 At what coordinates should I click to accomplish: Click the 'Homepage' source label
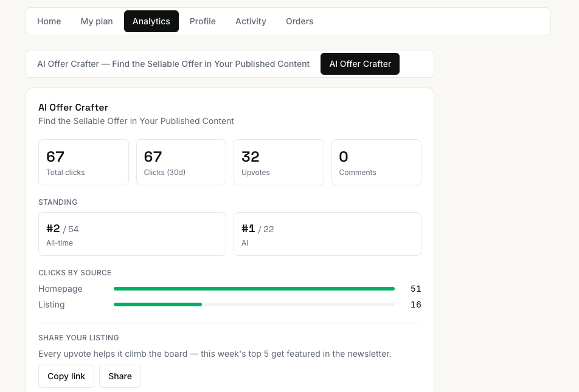pos(61,289)
